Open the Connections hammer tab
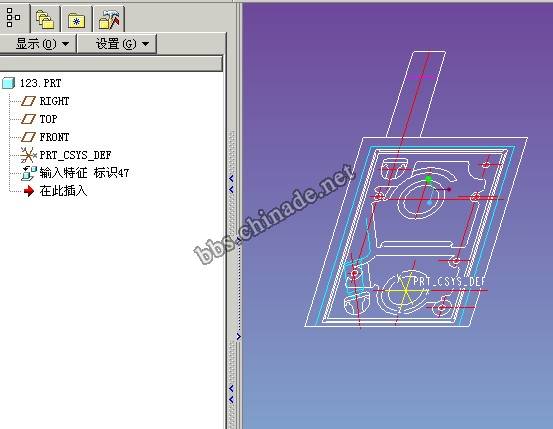 pyautogui.click(x=109, y=19)
